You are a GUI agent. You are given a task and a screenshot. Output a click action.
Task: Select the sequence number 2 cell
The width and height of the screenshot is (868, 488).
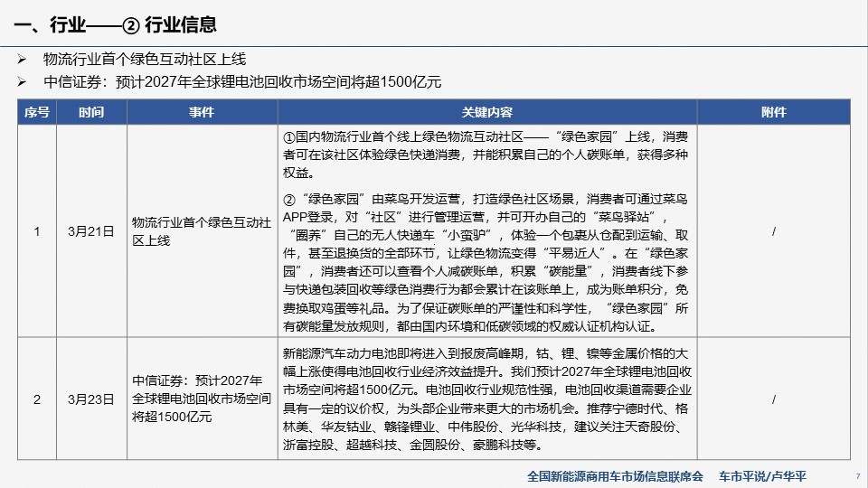pos(37,399)
